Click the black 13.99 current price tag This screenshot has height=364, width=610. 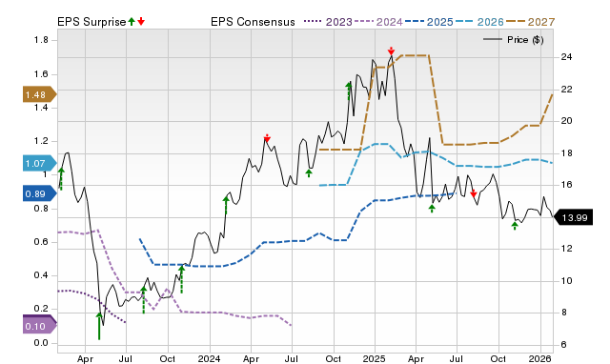click(x=573, y=217)
